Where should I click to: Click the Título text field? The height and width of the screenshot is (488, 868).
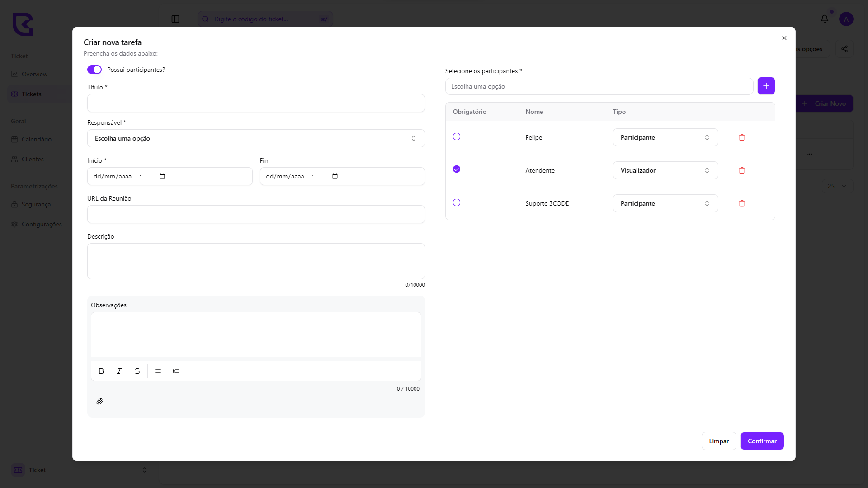256,103
